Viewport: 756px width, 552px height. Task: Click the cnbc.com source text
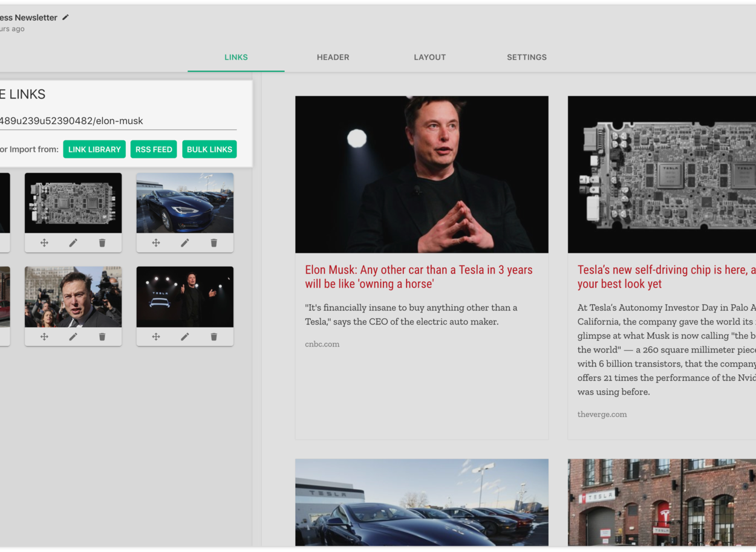pyautogui.click(x=322, y=344)
